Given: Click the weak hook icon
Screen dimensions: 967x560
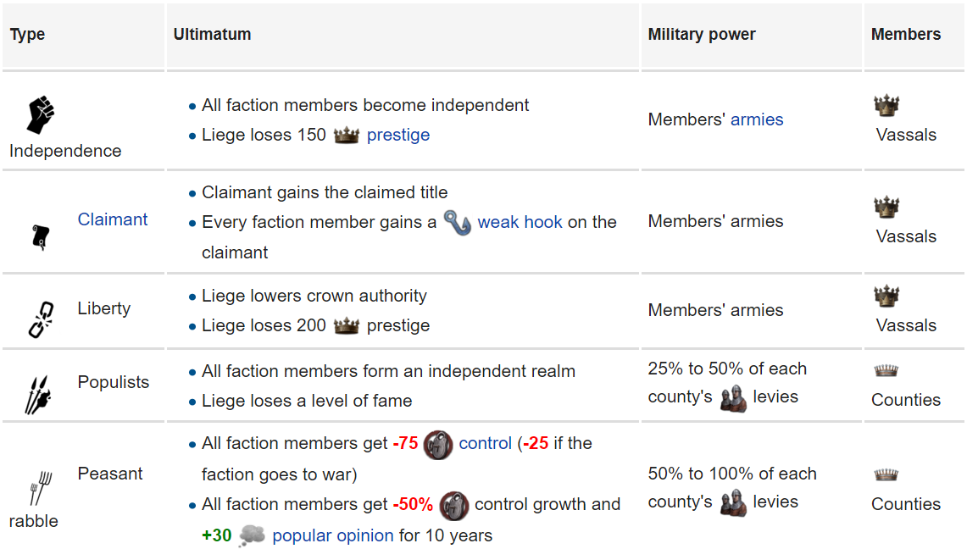Looking at the screenshot, I should point(458,223).
